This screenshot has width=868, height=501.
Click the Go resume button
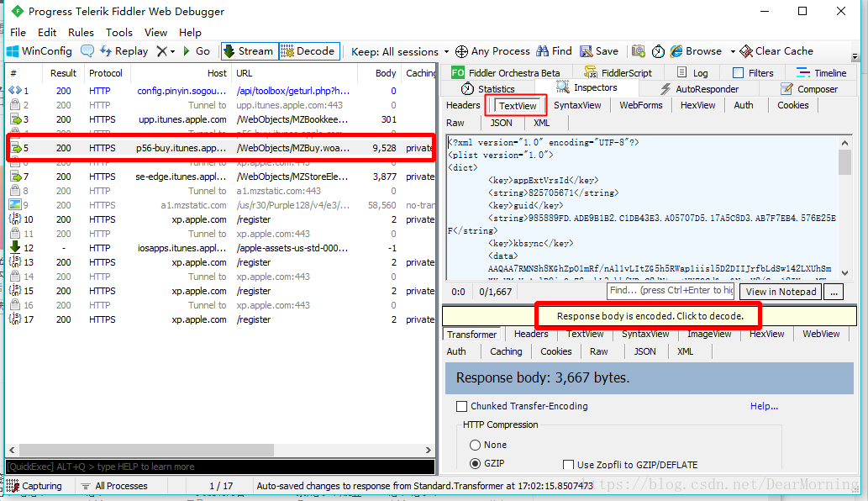pyautogui.click(x=197, y=51)
